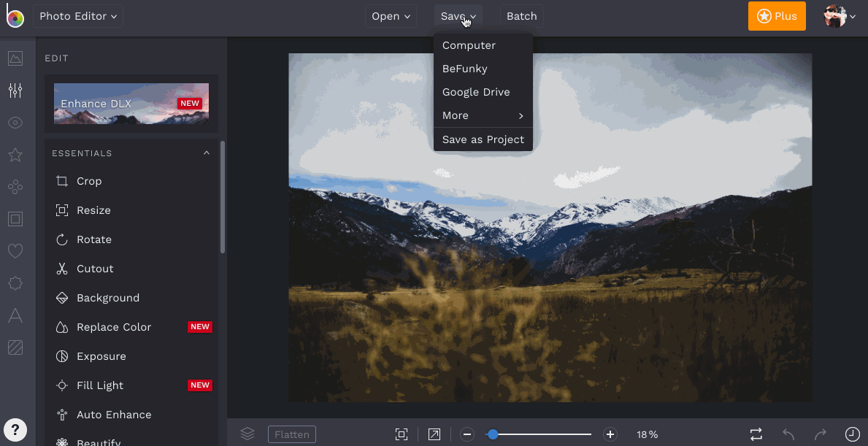Open the Effects star sidebar icon

[x=15, y=155]
